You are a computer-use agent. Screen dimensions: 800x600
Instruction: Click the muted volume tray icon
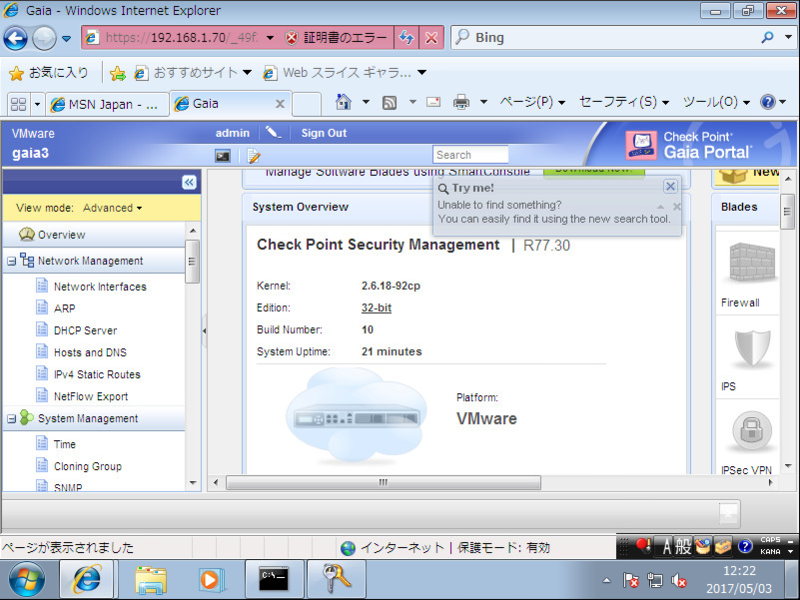[679, 580]
